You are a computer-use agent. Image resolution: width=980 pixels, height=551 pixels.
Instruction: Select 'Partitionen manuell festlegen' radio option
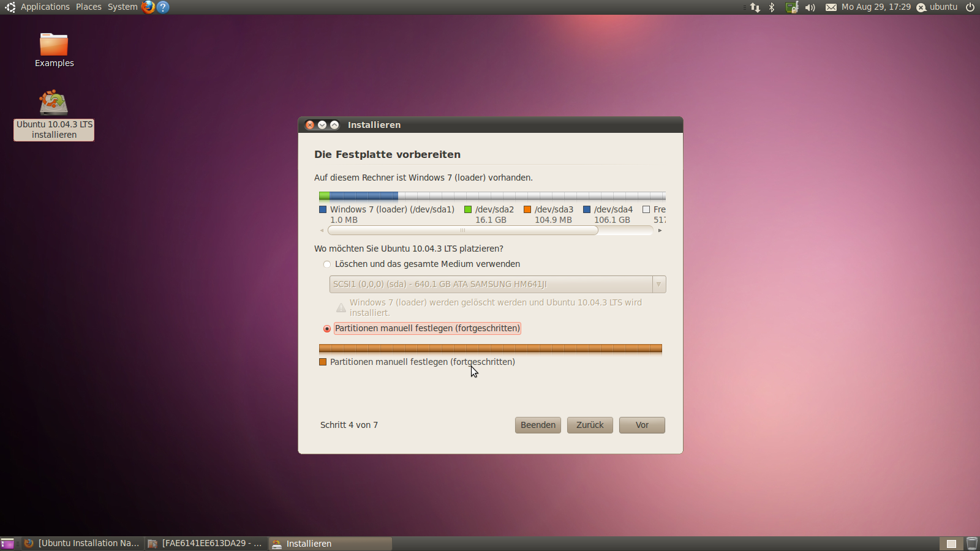(327, 329)
